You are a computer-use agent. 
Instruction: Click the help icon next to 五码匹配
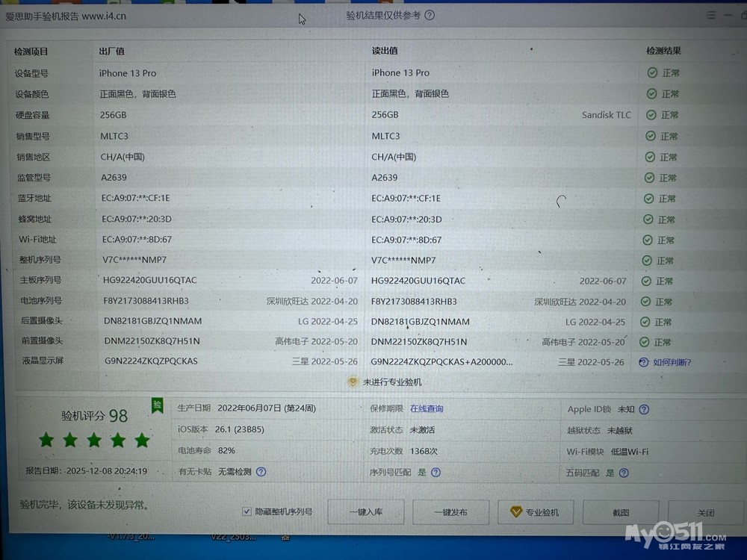(624, 473)
